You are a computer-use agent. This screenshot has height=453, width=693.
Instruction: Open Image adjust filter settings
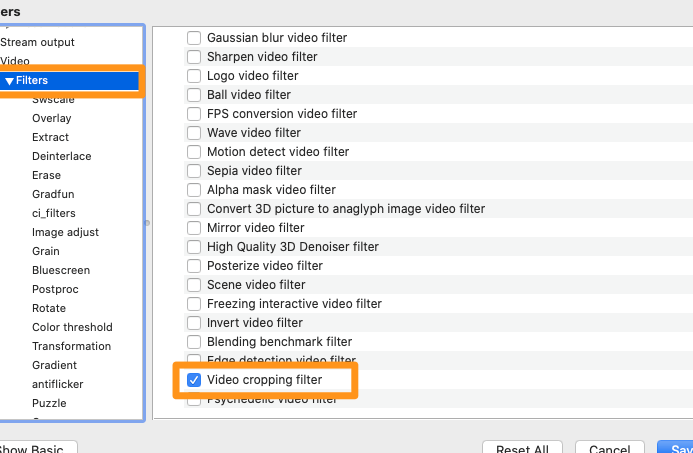[x=65, y=232]
